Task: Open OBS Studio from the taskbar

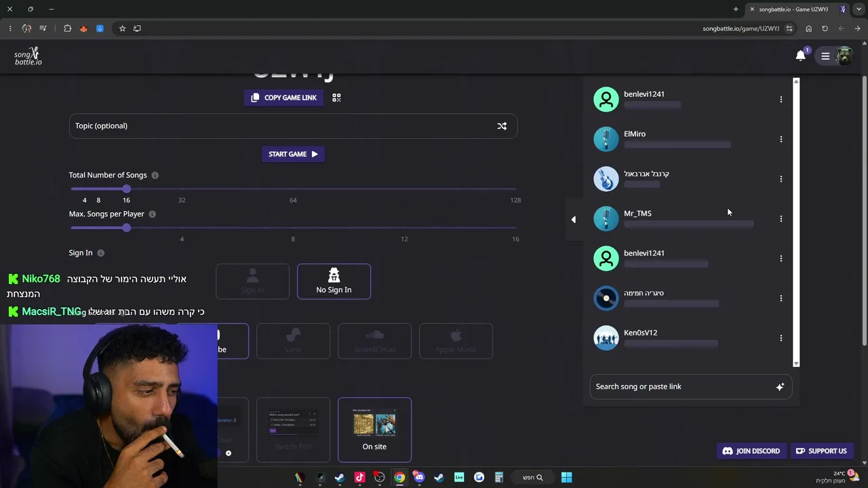Action: [x=380, y=477]
